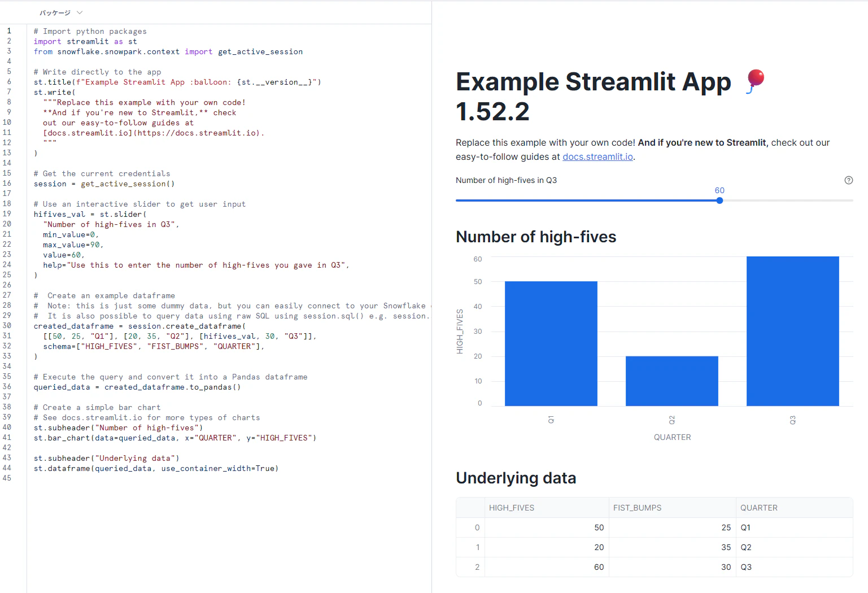Place cursor on the st.bar_chart code line
The image size is (868, 593).
point(175,438)
